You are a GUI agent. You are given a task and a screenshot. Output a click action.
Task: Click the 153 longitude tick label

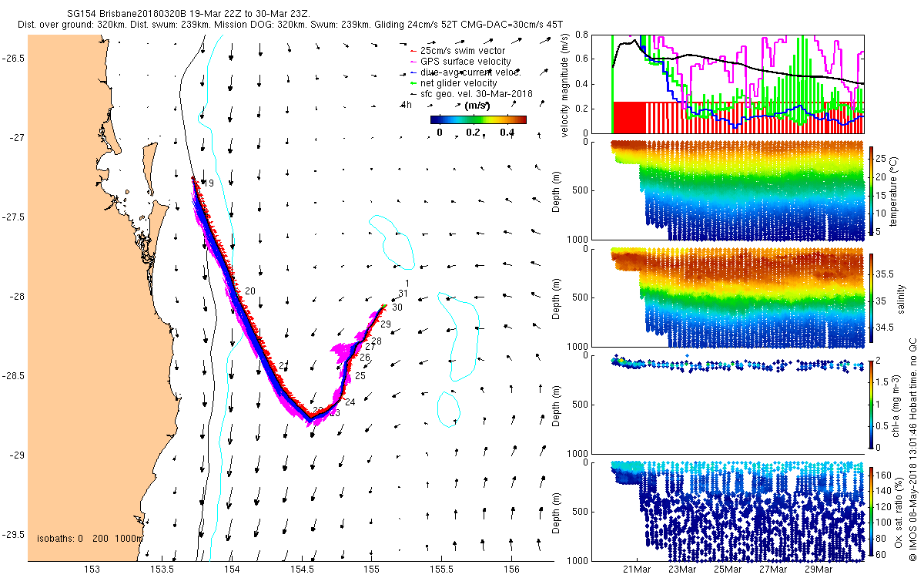(92, 570)
